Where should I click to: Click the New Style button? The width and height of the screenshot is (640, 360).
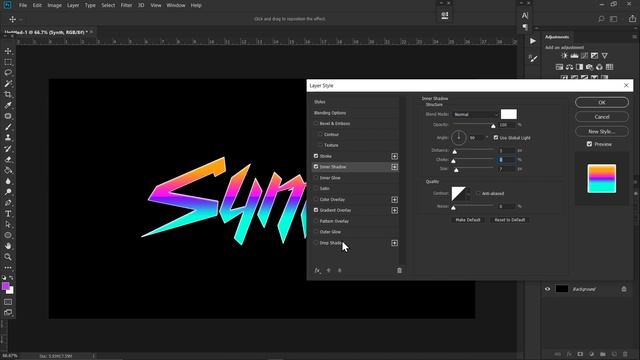coord(602,131)
